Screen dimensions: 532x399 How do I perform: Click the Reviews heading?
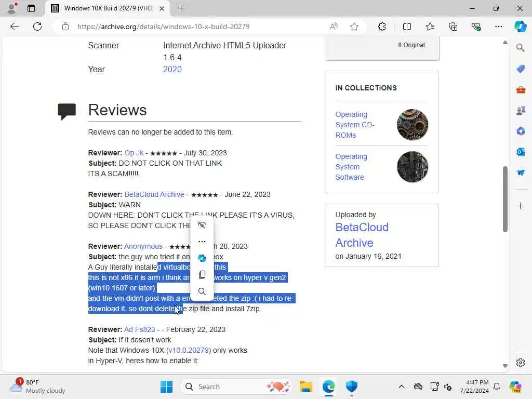tap(117, 110)
